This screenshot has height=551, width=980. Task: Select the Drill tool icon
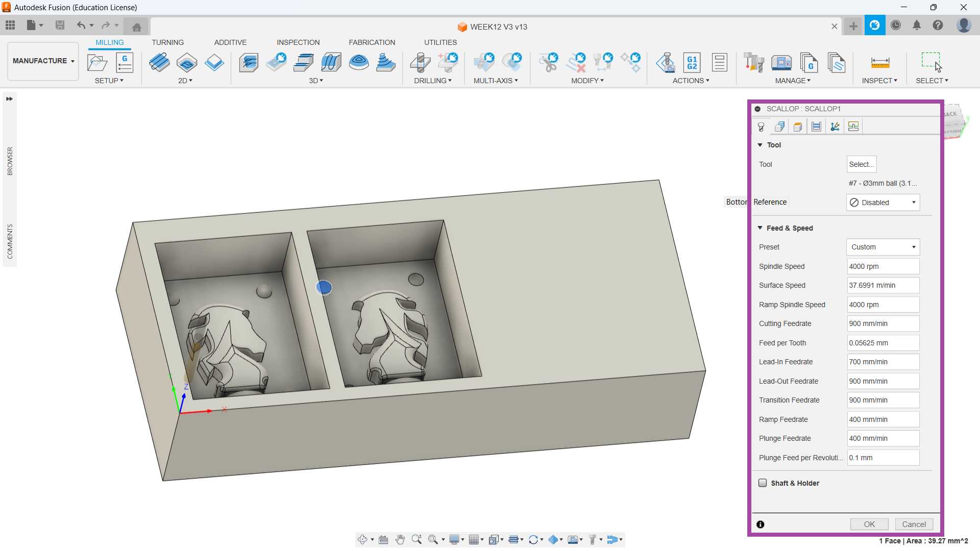tap(420, 62)
